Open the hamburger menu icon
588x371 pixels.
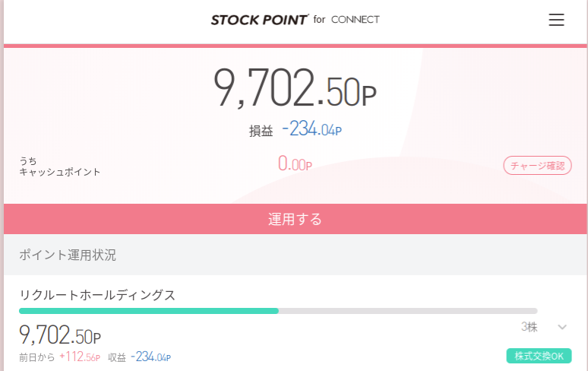tap(556, 20)
